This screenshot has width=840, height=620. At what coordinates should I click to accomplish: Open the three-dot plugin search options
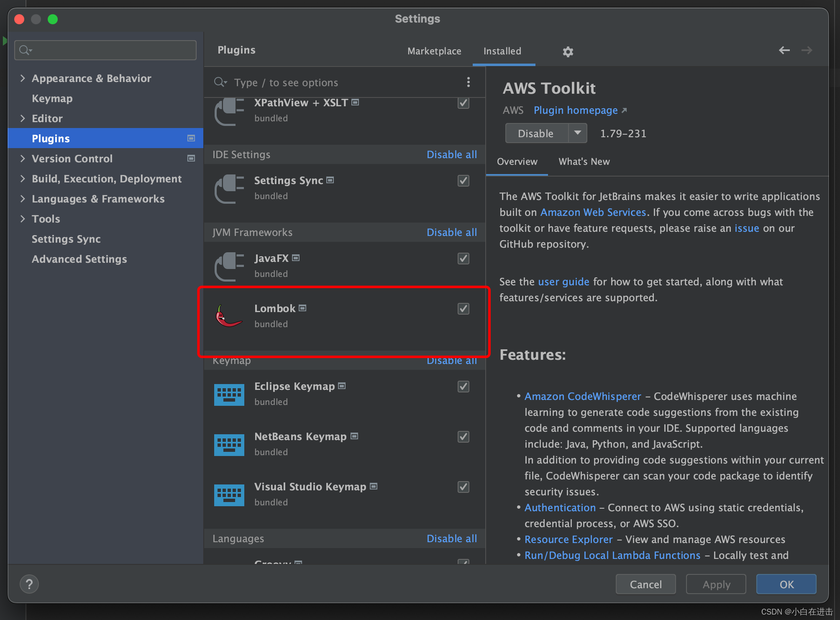pyautogui.click(x=468, y=82)
